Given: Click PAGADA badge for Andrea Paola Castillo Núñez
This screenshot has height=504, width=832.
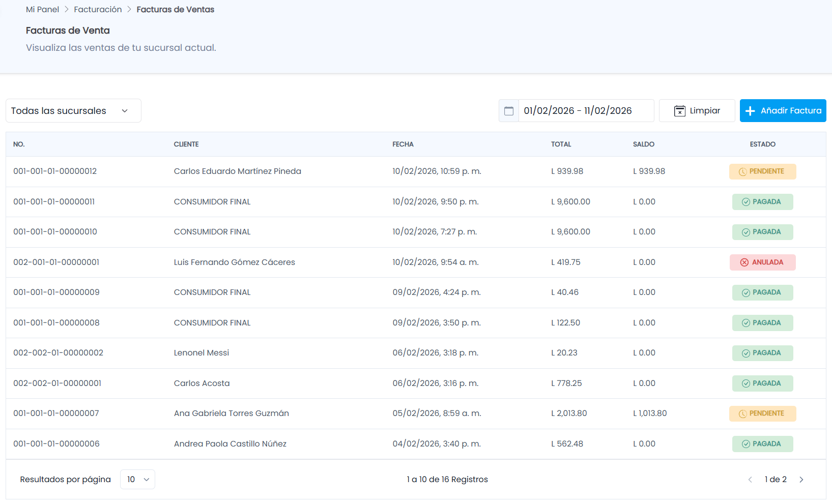Looking at the screenshot, I should pyautogui.click(x=762, y=444).
